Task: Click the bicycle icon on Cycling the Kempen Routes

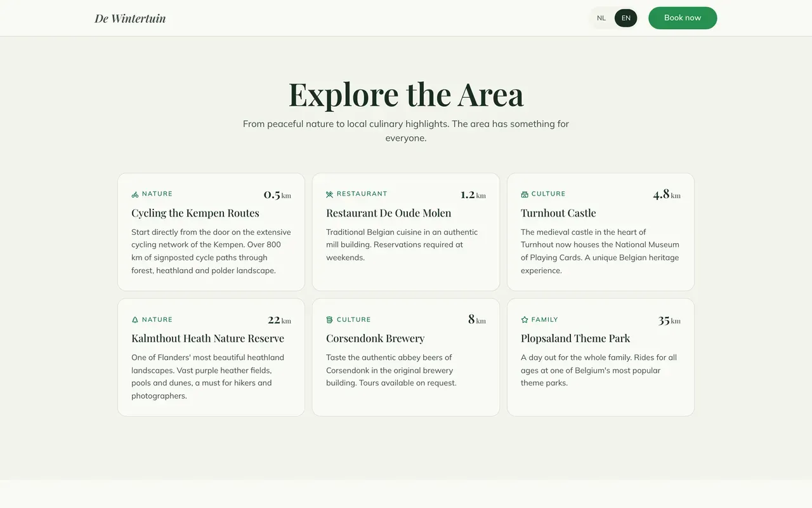Action: coord(135,194)
